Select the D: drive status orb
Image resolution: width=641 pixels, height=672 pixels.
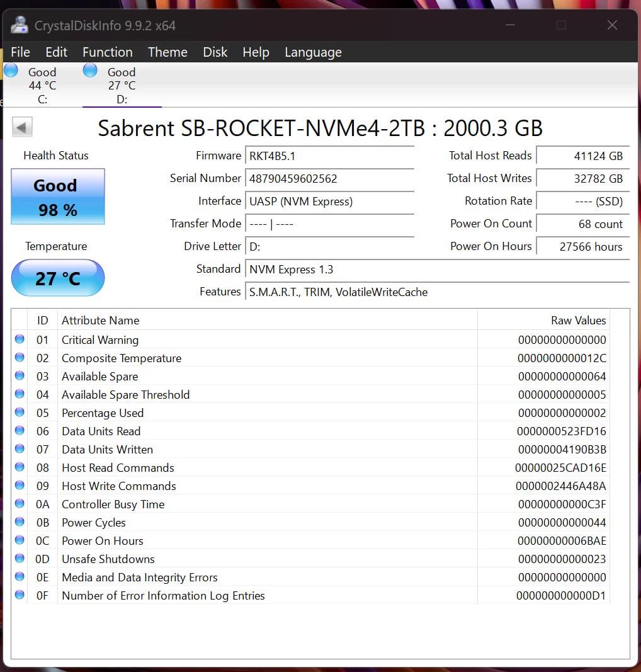[90, 71]
